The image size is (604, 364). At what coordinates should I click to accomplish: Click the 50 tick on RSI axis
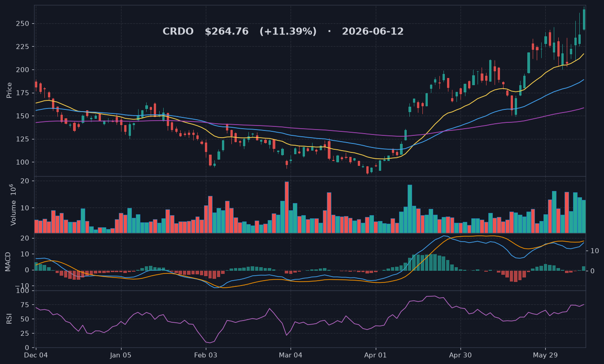(x=26, y=319)
